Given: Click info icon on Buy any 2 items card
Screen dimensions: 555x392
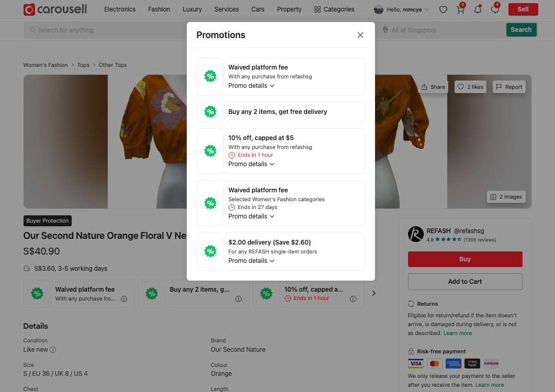Looking at the screenshot, I should click(x=239, y=299).
